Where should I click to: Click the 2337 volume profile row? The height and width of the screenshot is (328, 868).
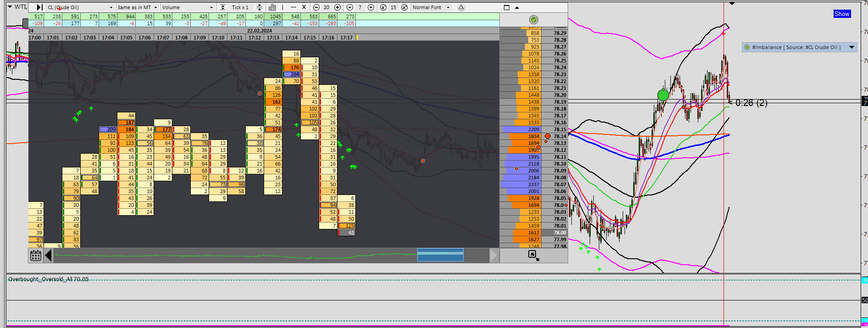(x=520, y=184)
